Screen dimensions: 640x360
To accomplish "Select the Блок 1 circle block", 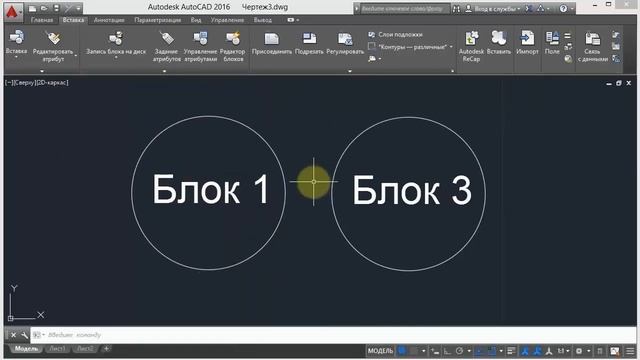I will (209, 193).
